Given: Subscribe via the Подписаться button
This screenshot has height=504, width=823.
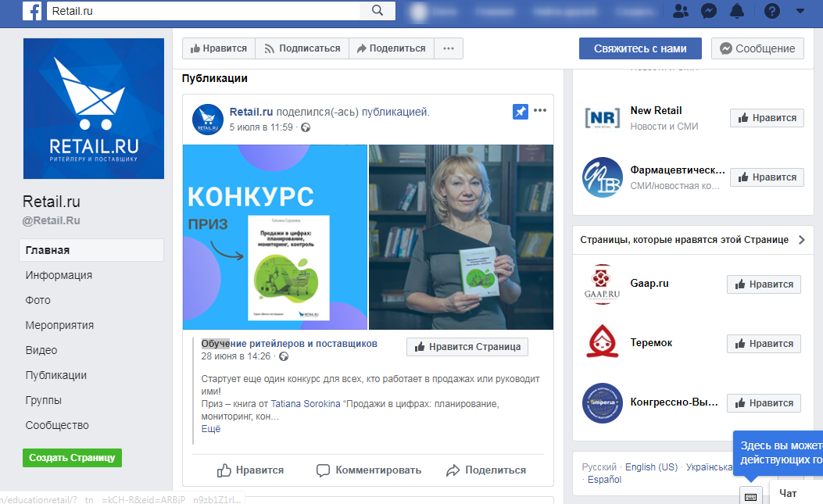Looking at the screenshot, I should 302,48.
